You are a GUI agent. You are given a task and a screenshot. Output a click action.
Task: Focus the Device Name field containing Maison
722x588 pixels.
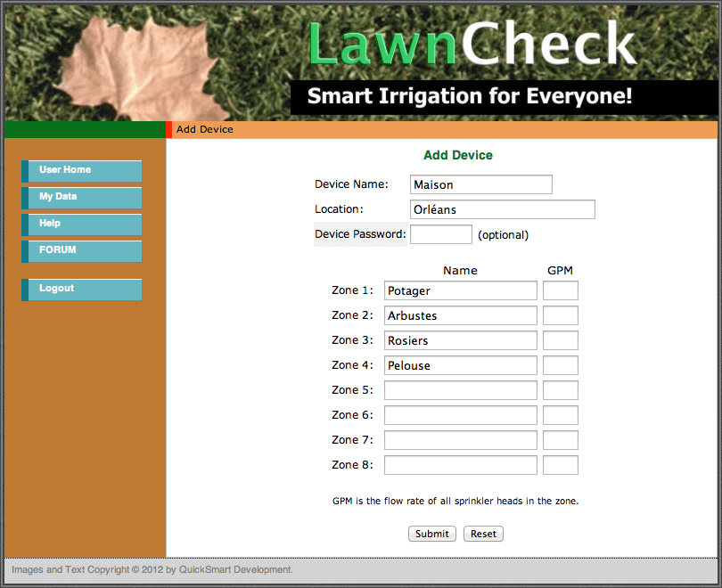(x=481, y=184)
